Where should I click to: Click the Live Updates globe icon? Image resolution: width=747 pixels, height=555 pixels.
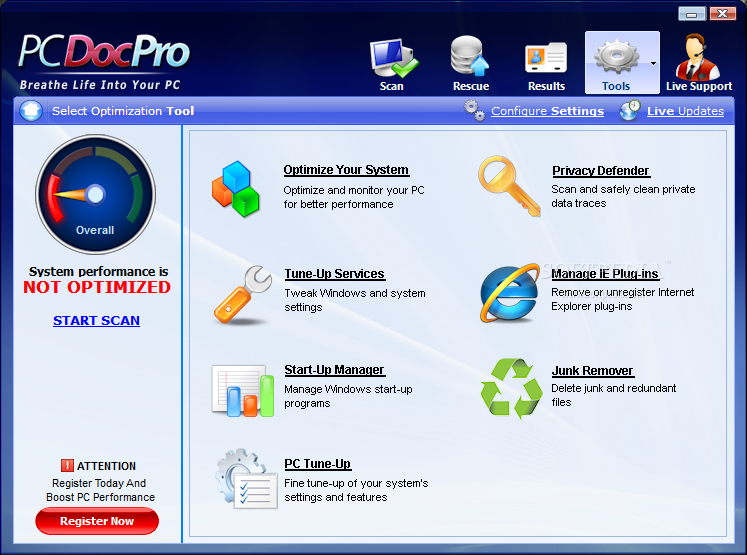tap(630, 110)
